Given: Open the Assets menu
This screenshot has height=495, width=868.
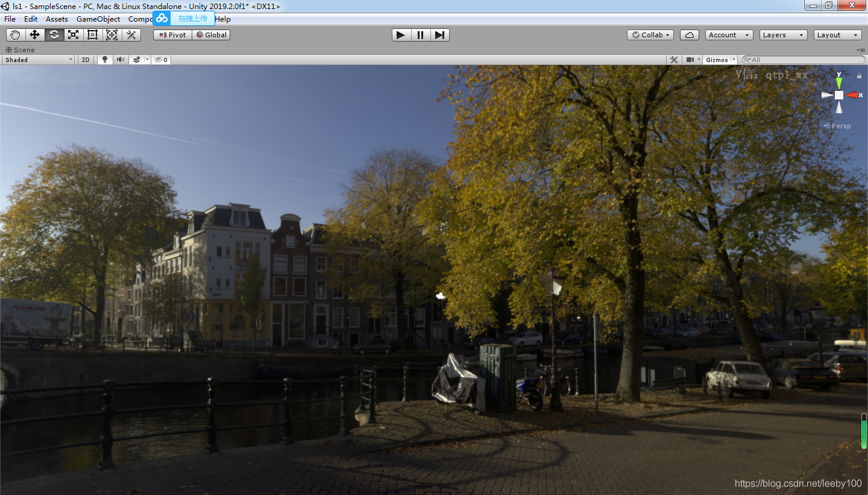Looking at the screenshot, I should tap(57, 19).
